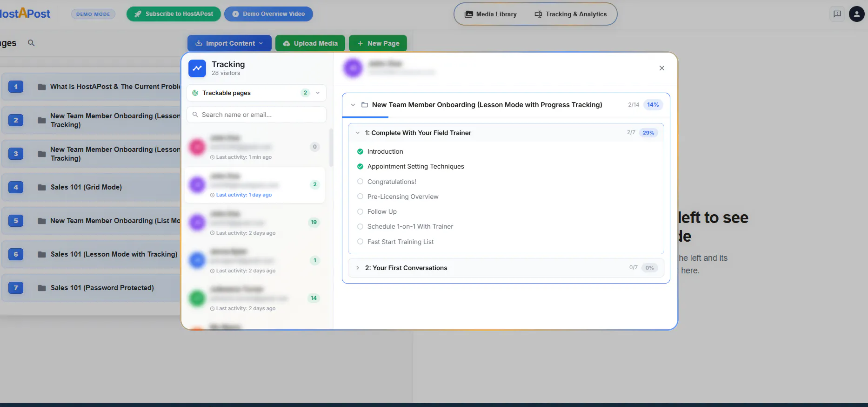Open the feedback message icon in header
This screenshot has width=868, height=407.
click(x=837, y=14)
